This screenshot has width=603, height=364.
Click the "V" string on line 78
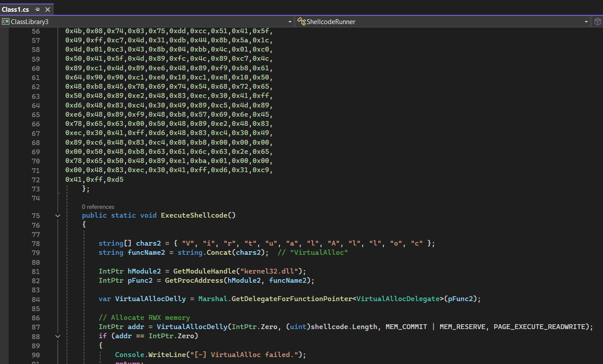[188, 243]
